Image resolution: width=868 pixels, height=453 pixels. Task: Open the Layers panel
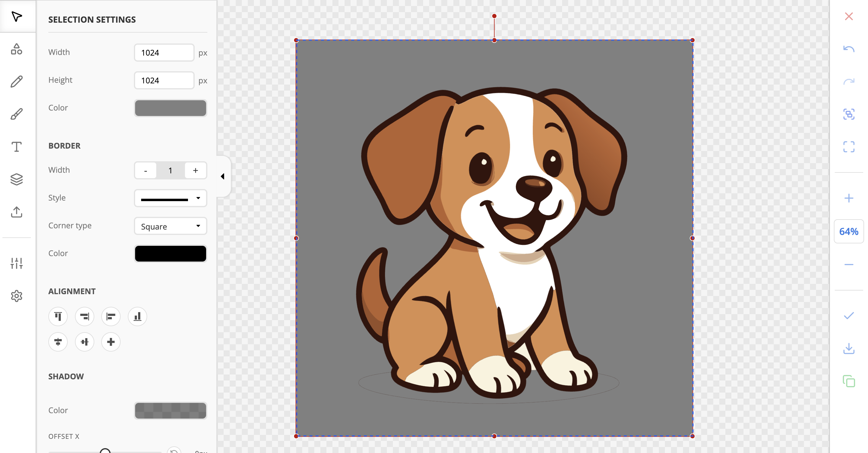(17, 179)
